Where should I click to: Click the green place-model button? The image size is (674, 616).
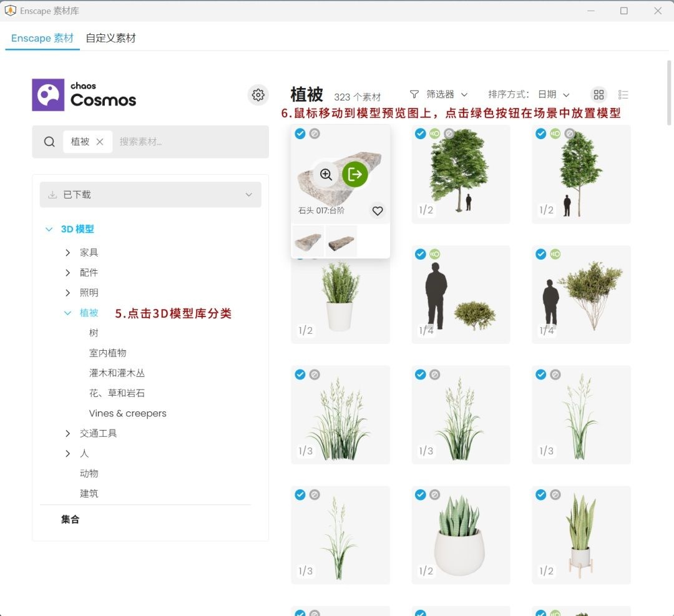(x=355, y=174)
